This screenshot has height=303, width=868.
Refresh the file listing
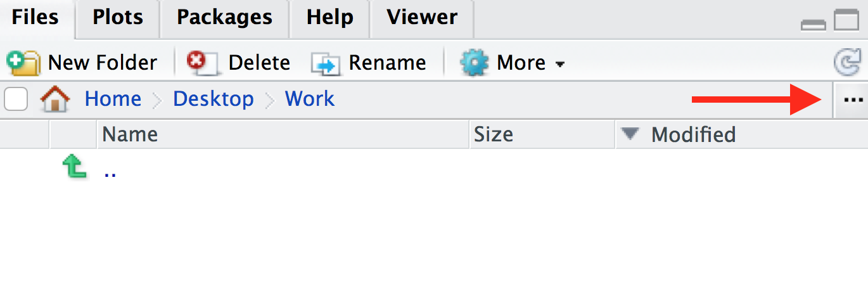click(x=846, y=63)
